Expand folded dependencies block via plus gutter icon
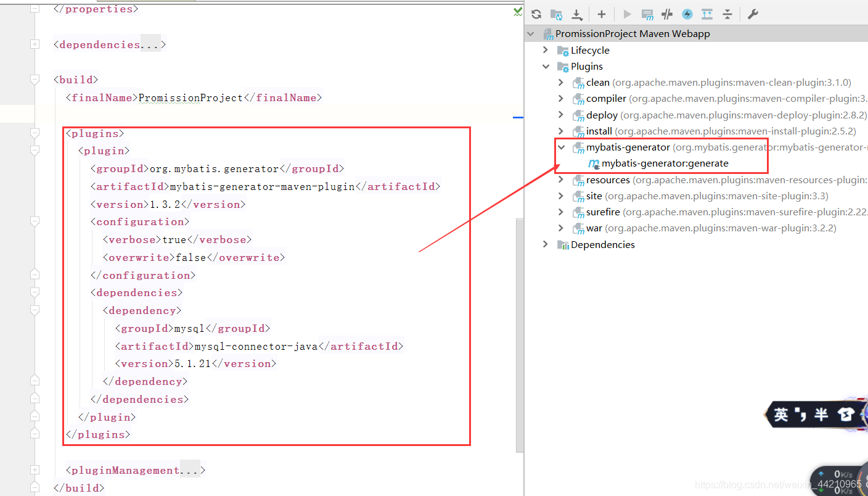The height and width of the screenshot is (496, 868). click(x=35, y=44)
